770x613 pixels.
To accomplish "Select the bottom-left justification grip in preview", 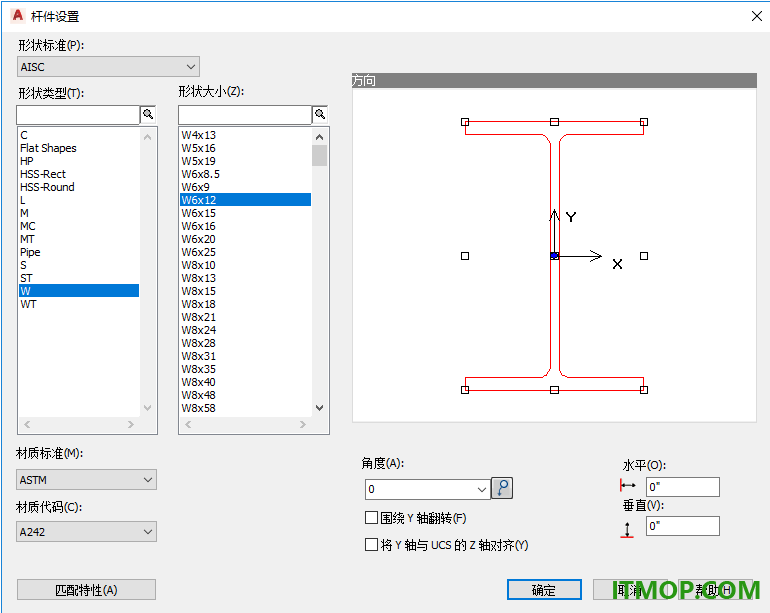I will coord(465,390).
